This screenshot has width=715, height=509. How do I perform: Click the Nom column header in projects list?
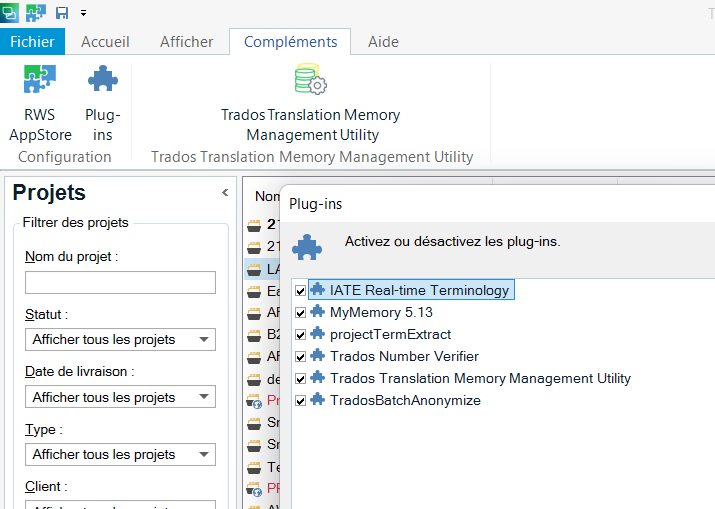coord(267,196)
